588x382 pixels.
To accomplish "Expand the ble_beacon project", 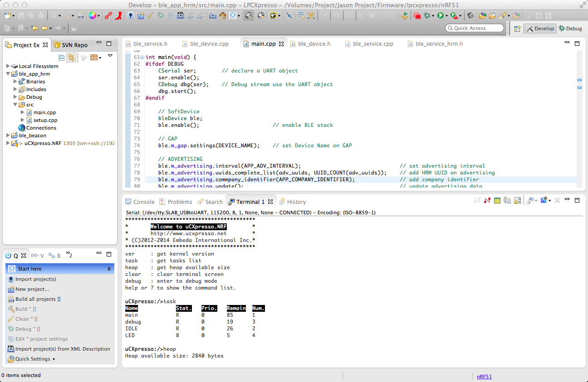I will coord(8,135).
